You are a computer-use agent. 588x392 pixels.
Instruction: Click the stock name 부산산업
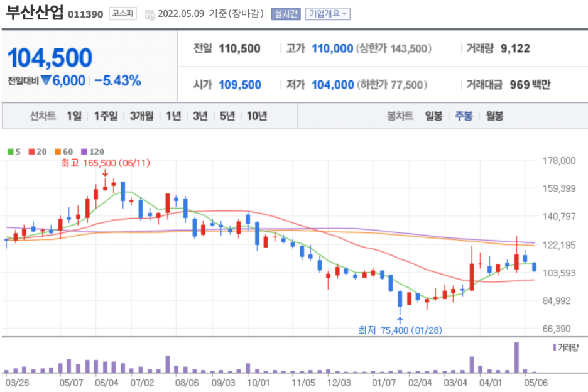[35, 12]
